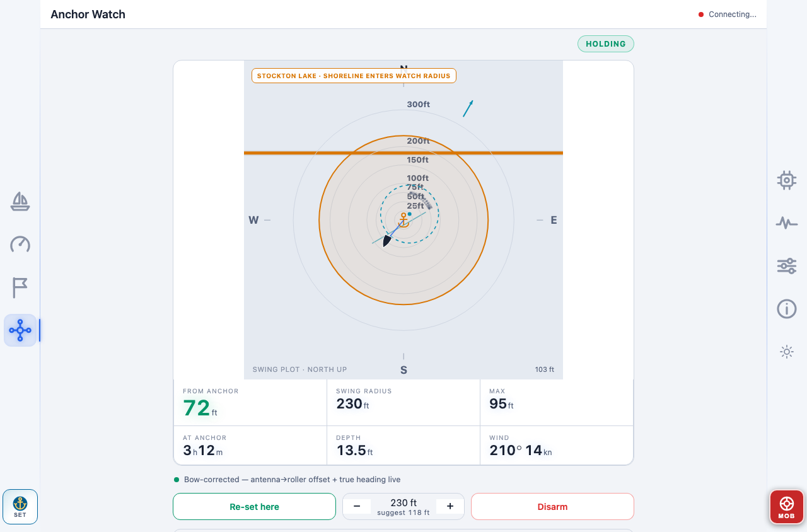Click the Depth 13.5 ft reading
The width and height of the screenshot is (807, 532).
[403, 445]
